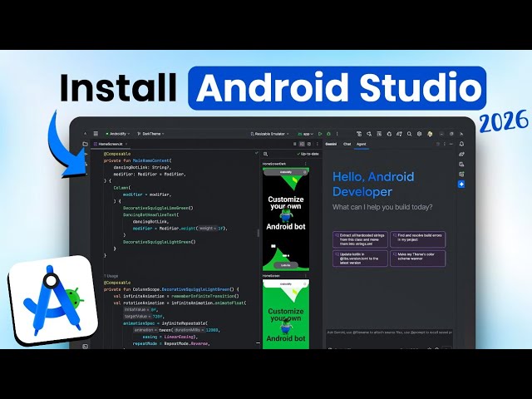Open Gemini panel options kebab menu

(445, 144)
